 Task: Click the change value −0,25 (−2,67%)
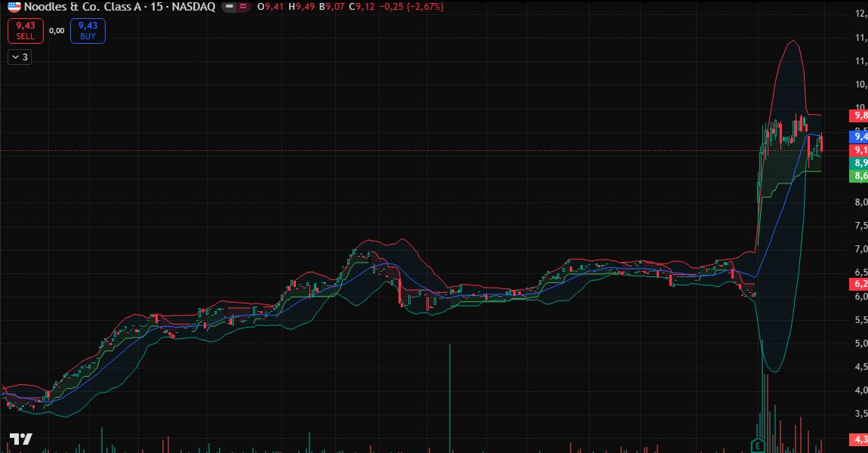pos(411,7)
